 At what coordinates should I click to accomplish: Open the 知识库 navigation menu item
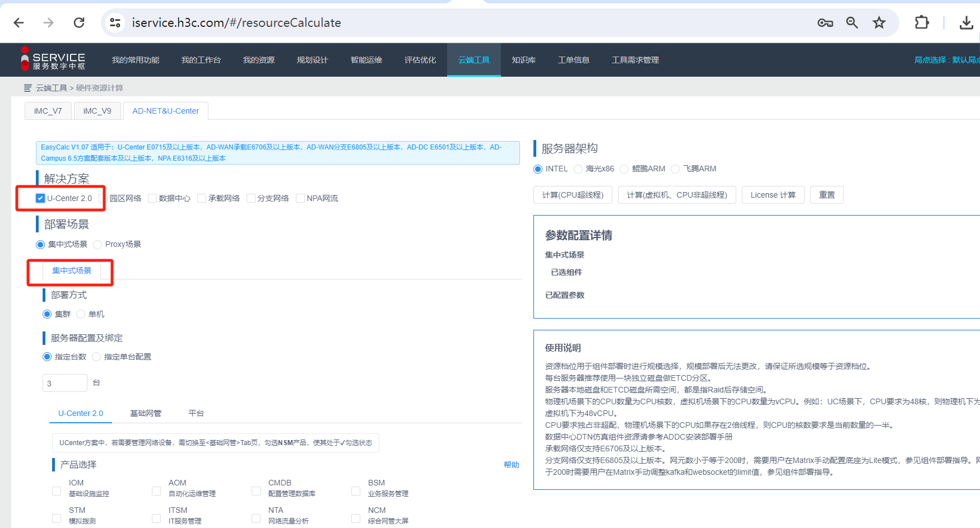coord(523,60)
